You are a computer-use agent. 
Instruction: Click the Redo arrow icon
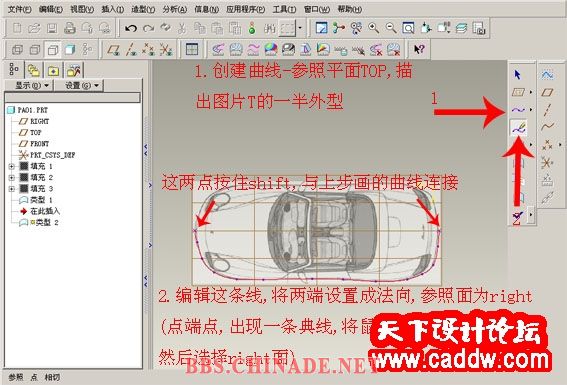tap(148, 28)
